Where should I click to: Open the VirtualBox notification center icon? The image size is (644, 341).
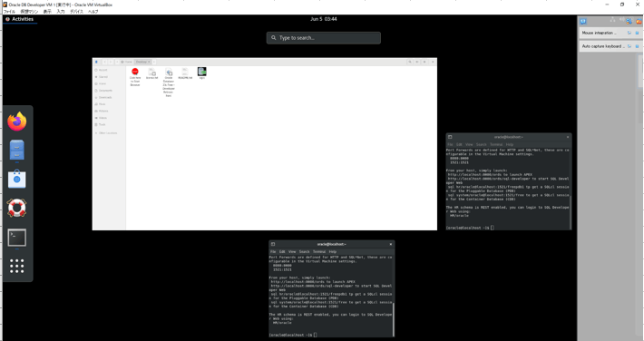coord(583,21)
